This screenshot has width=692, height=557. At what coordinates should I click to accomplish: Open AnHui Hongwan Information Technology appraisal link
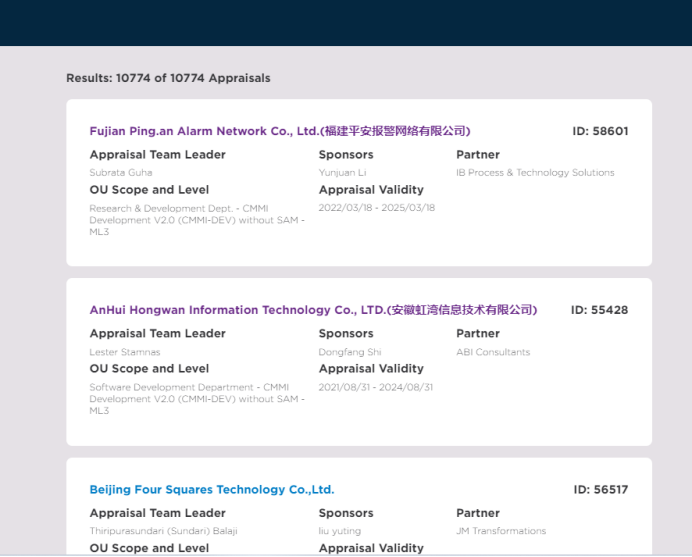313,310
